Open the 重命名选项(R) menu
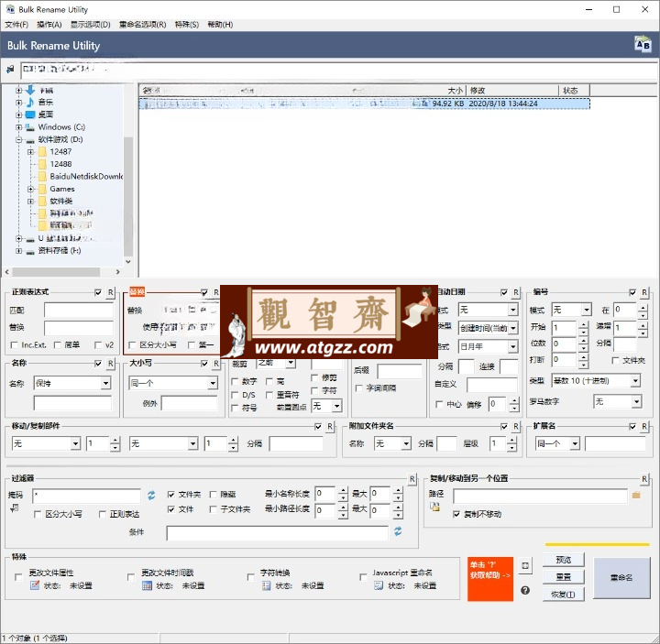The width and height of the screenshot is (660, 644). (x=142, y=25)
